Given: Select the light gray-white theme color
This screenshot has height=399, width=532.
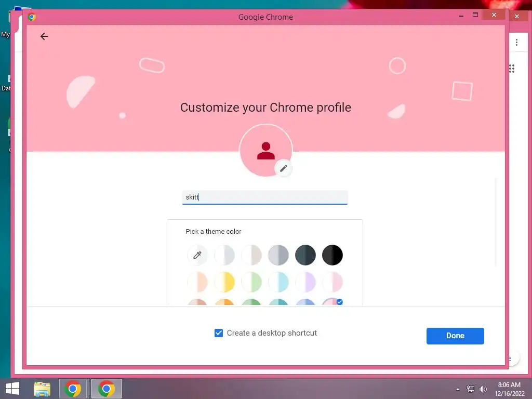Looking at the screenshot, I should click(224, 255).
